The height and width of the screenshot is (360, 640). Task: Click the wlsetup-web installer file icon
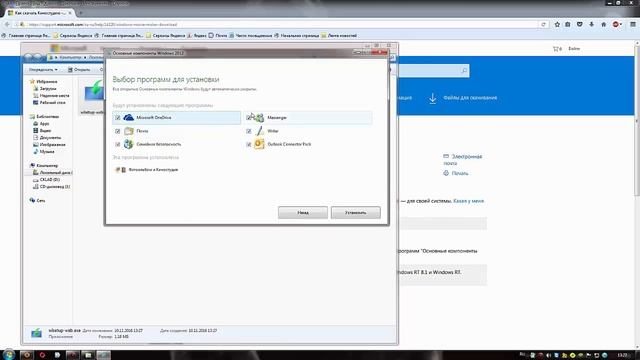pos(93,92)
